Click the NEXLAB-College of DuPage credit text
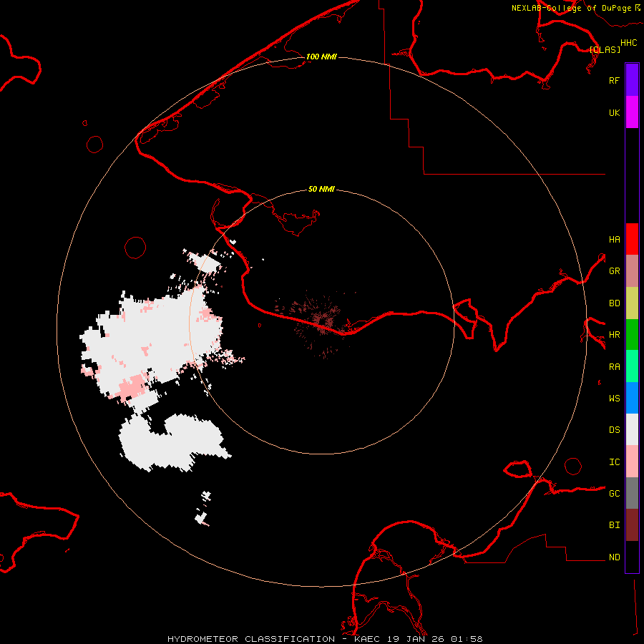The image size is (644, 644). [x=571, y=8]
